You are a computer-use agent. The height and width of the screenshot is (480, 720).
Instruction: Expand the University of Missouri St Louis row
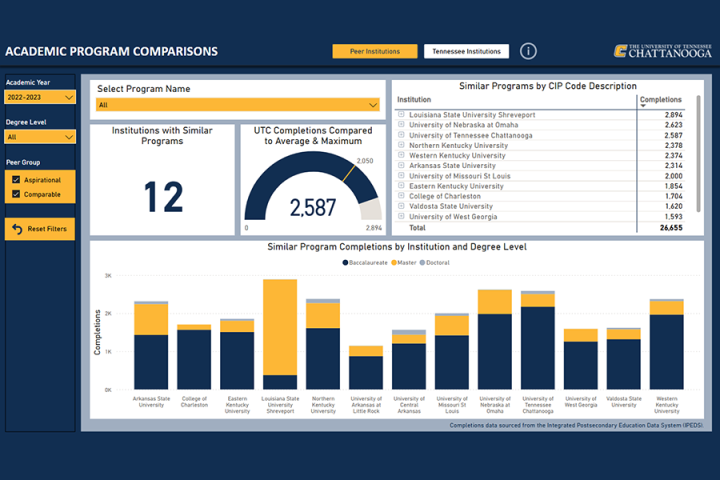coord(401,175)
